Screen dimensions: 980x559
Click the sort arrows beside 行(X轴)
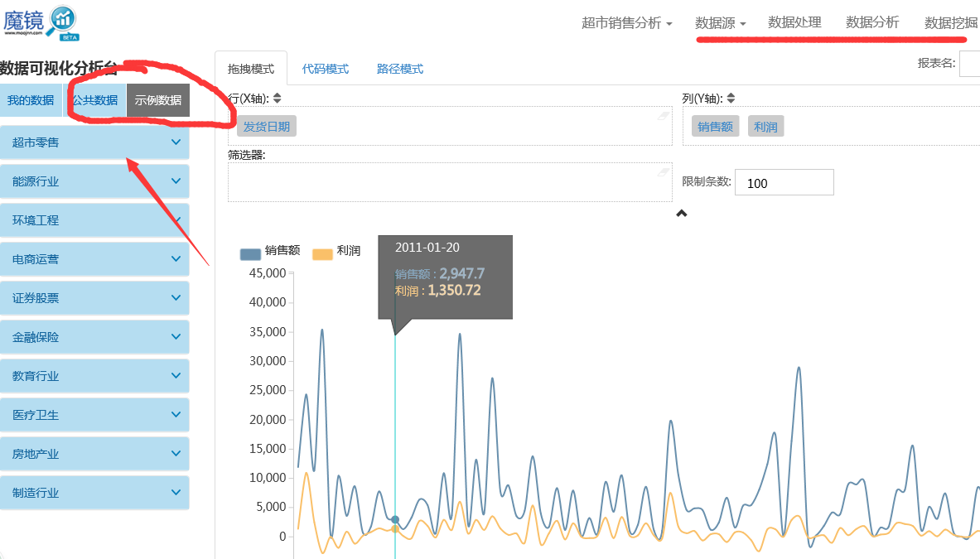click(x=276, y=97)
